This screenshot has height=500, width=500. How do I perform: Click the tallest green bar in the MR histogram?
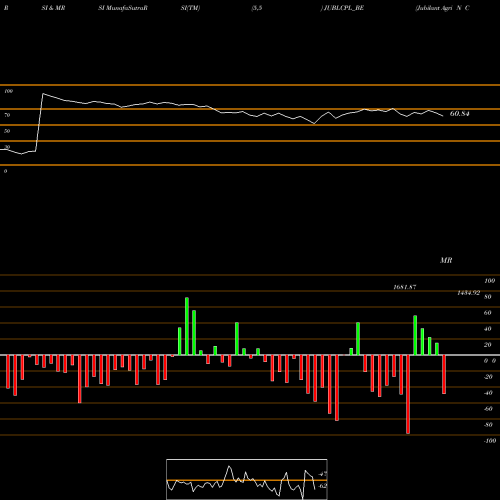(x=187, y=326)
